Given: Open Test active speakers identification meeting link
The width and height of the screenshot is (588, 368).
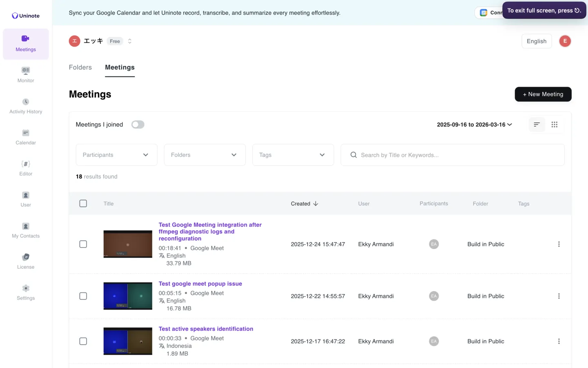Looking at the screenshot, I should click(x=206, y=329).
